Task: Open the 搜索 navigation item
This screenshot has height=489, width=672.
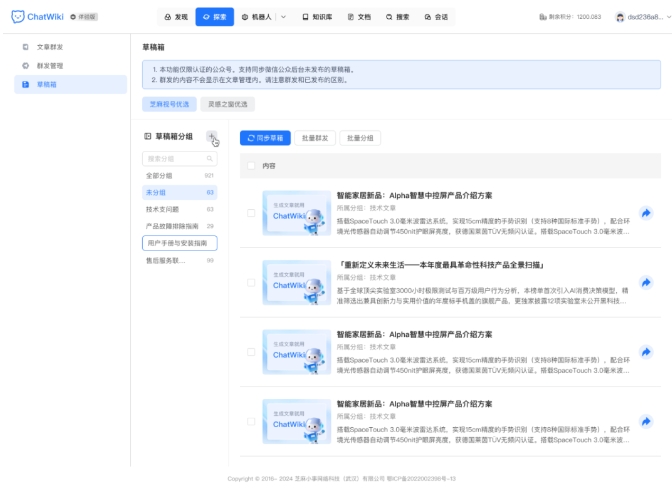Action: (x=398, y=17)
